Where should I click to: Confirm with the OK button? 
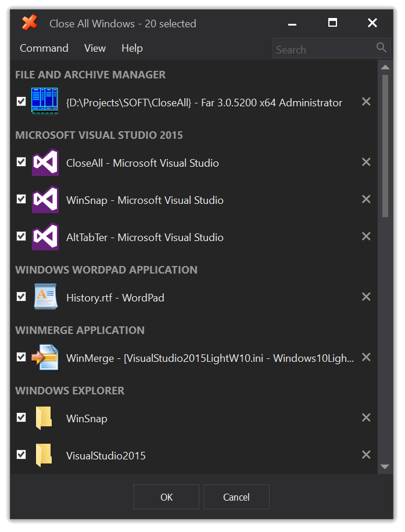point(166,497)
